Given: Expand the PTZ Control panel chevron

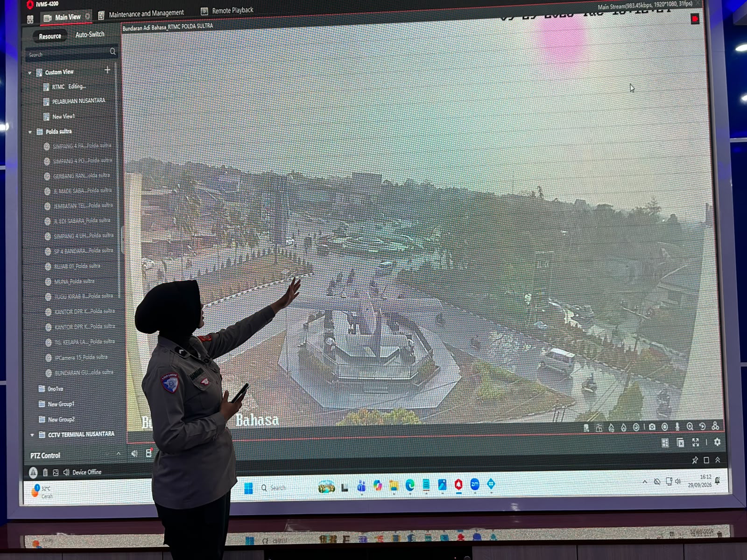Looking at the screenshot, I should click(x=119, y=454).
